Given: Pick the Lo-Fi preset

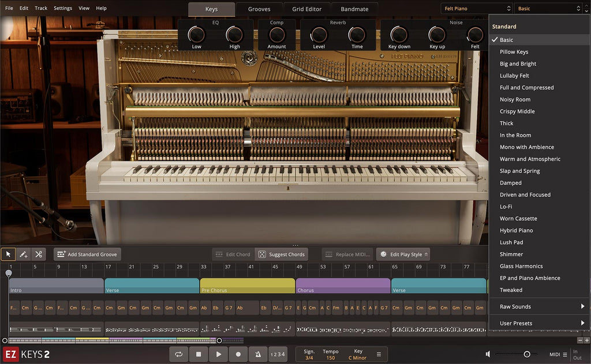Looking at the screenshot, I should pos(540,207).
